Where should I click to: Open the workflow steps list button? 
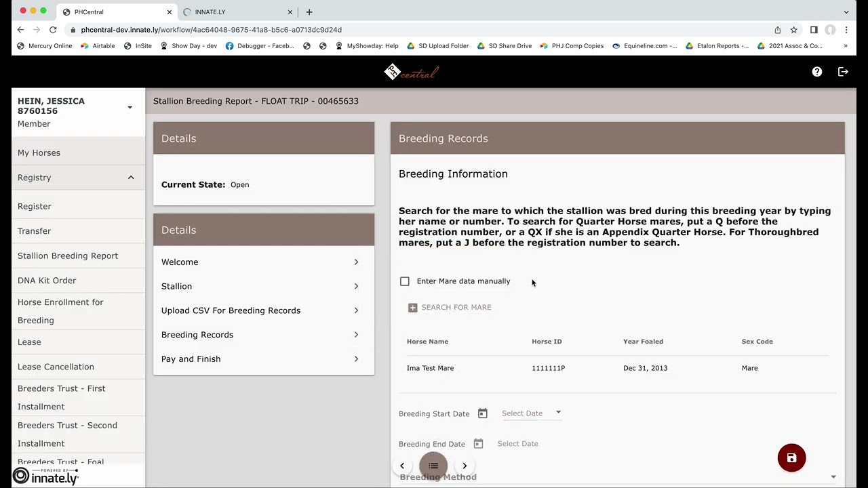click(433, 466)
